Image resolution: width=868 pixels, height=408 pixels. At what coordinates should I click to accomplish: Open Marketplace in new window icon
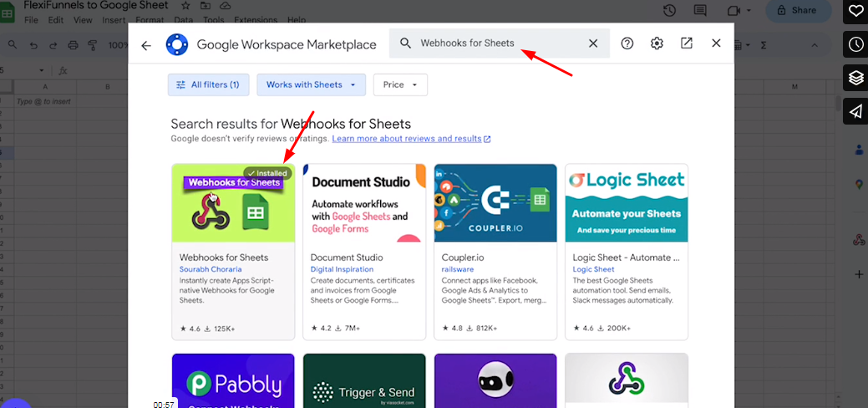(x=687, y=43)
